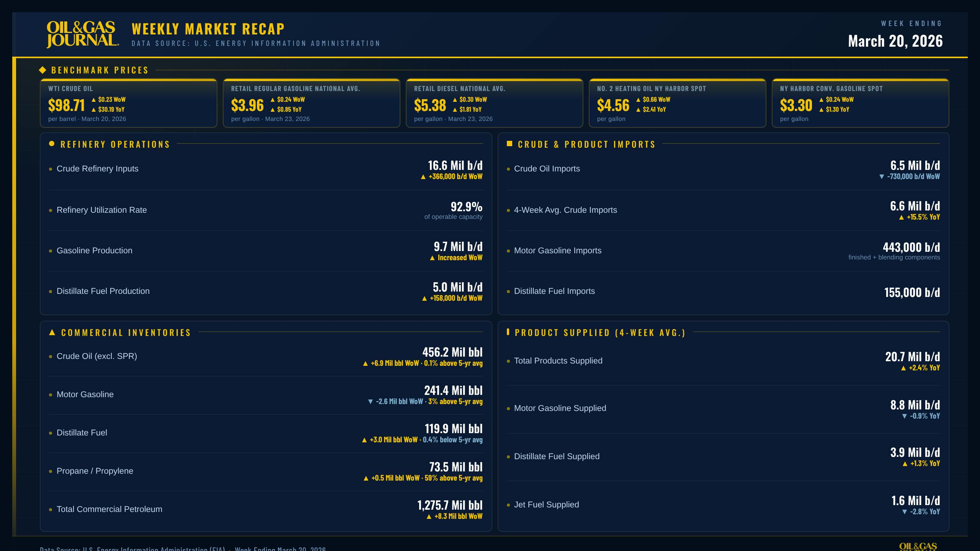Click the square icon beside Crude & Product Imports
The image size is (980, 551).
click(509, 144)
